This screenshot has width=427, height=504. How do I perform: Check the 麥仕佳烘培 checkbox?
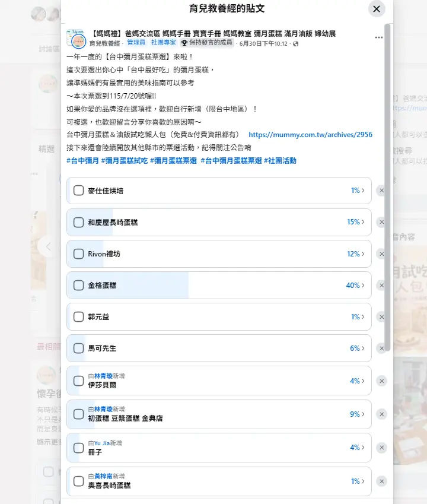[79, 191]
